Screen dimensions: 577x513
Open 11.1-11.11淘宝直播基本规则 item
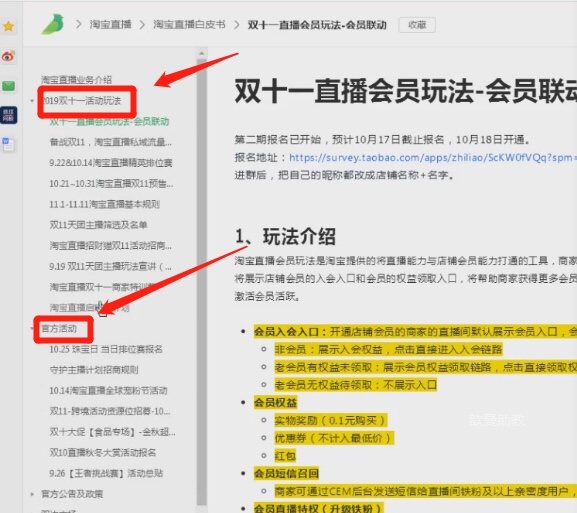click(105, 204)
